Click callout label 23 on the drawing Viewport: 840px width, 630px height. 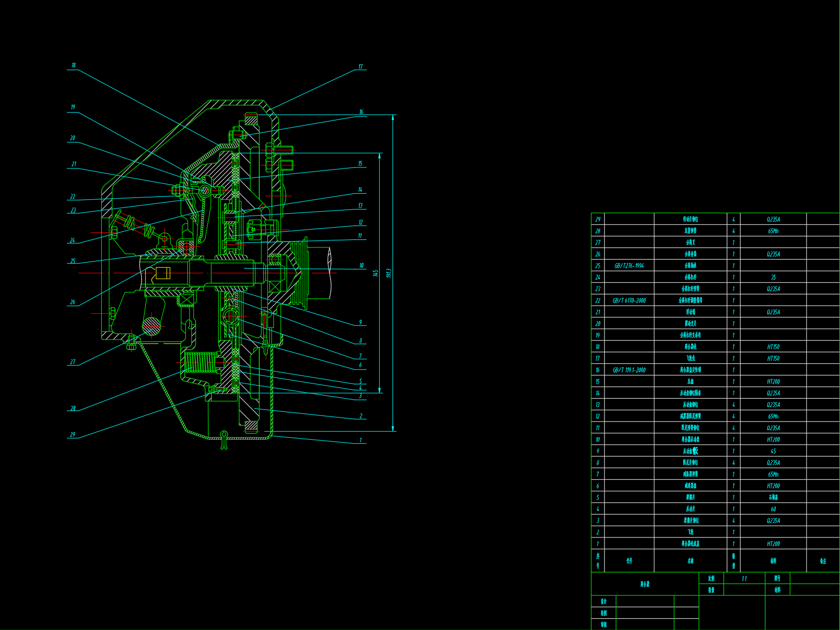(x=73, y=210)
